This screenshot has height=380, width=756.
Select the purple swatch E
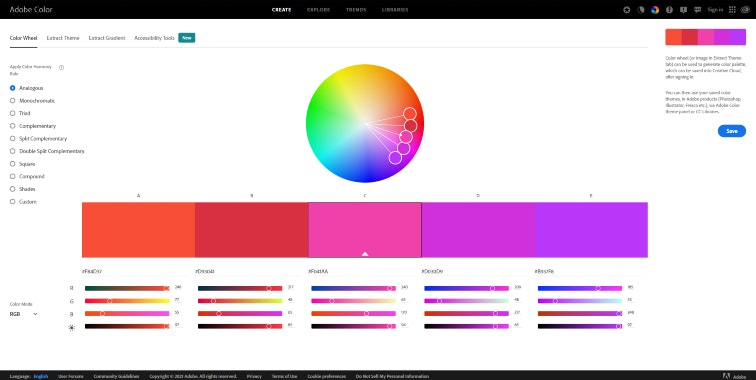(x=591, y=230)
